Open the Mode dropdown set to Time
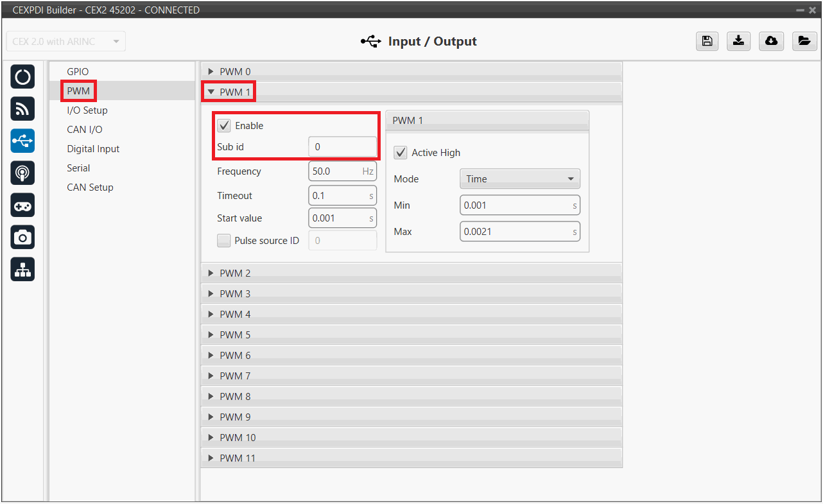This screenshot has height=504, width=823. [x=519, y=179]
